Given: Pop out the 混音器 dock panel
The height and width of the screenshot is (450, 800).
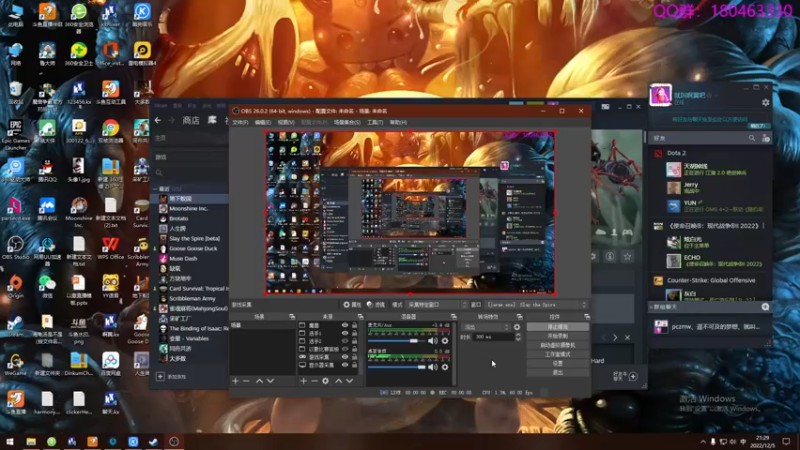Looking at the screenshot, I should [x=454, y=317].
